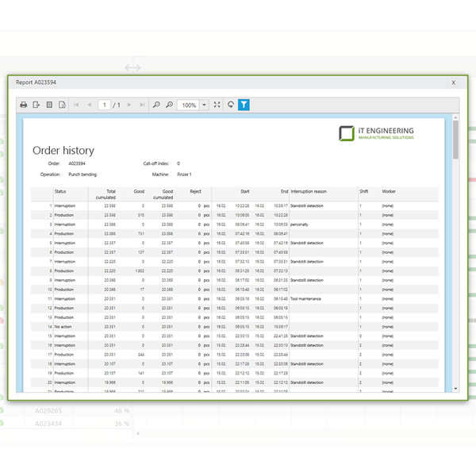Open the 100% zoom level dropdown
Screen dimensions: 476x476
coord(204,105)
